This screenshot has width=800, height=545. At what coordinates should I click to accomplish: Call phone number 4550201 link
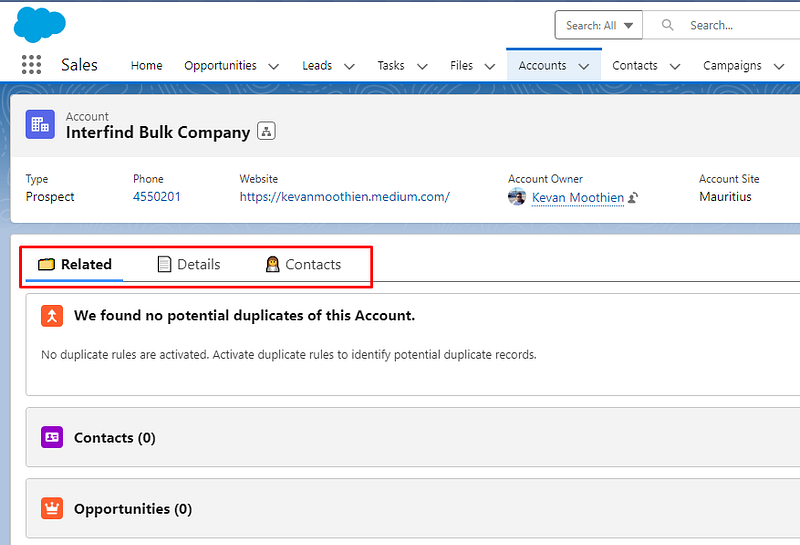[x=157, y=197]
